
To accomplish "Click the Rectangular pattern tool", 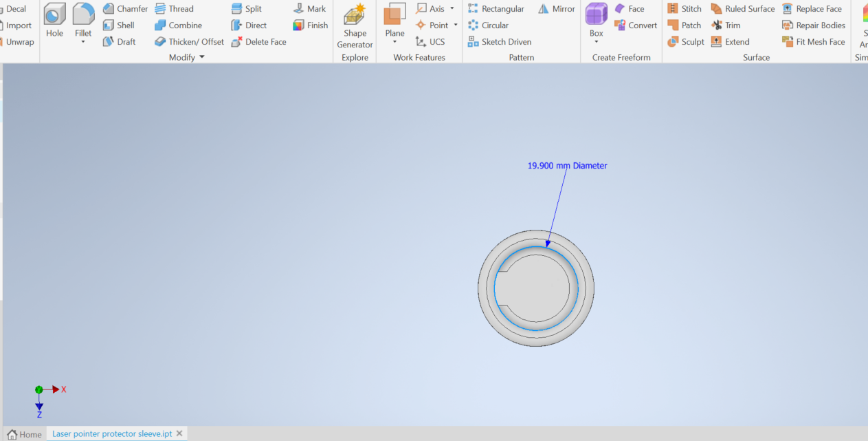I will (x=496, y=9).
